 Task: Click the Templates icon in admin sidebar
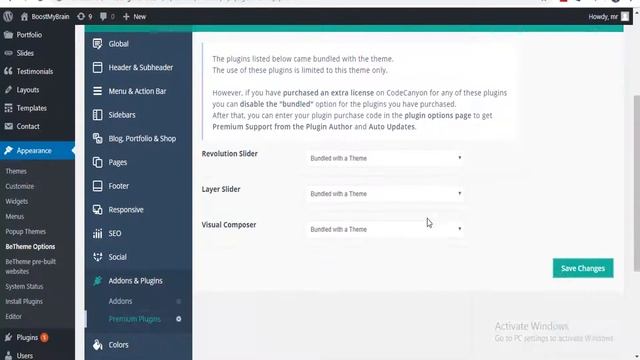(x=8, y=108)
